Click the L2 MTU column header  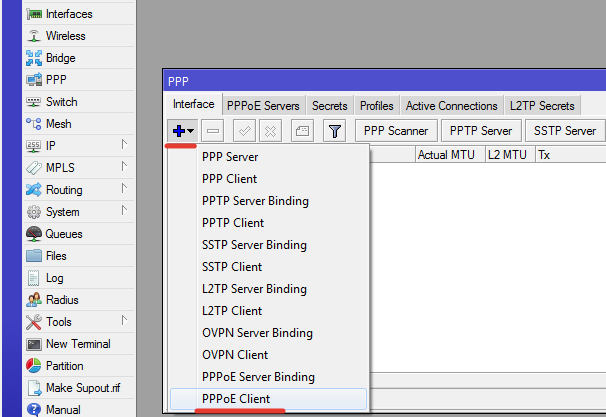(511, 155)
